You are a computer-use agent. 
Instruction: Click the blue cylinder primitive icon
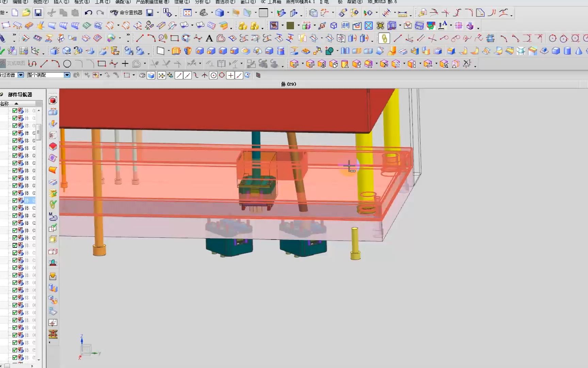(567, 51)
